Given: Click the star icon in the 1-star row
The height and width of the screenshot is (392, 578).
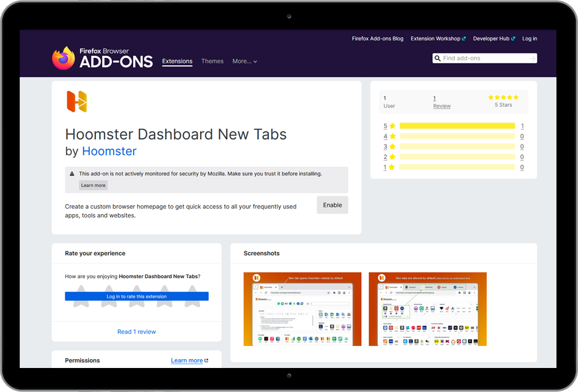Looking at the screenshot, I should tap(392, 167).
